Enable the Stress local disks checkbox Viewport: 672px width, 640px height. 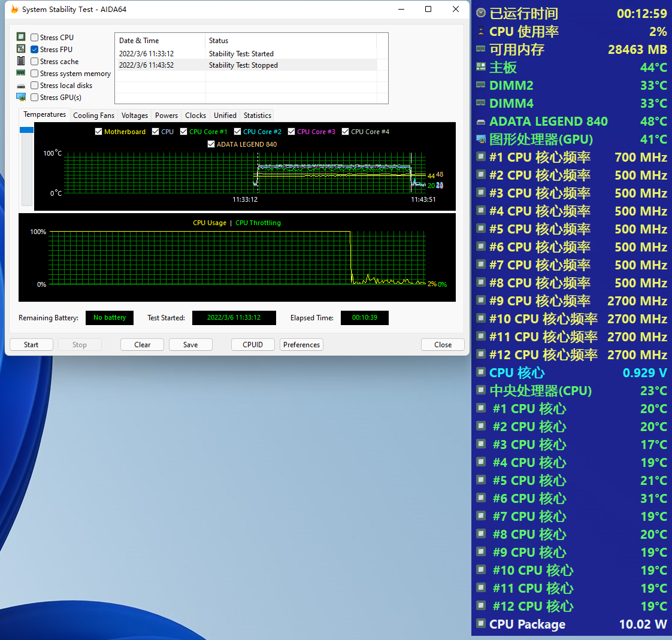tap(35, 85)
